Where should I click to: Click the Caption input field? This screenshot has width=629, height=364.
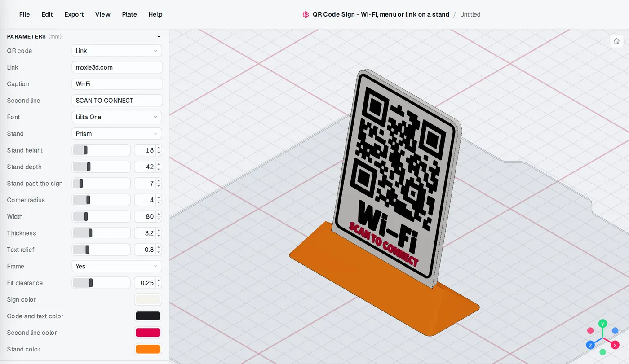pos(117,84)
